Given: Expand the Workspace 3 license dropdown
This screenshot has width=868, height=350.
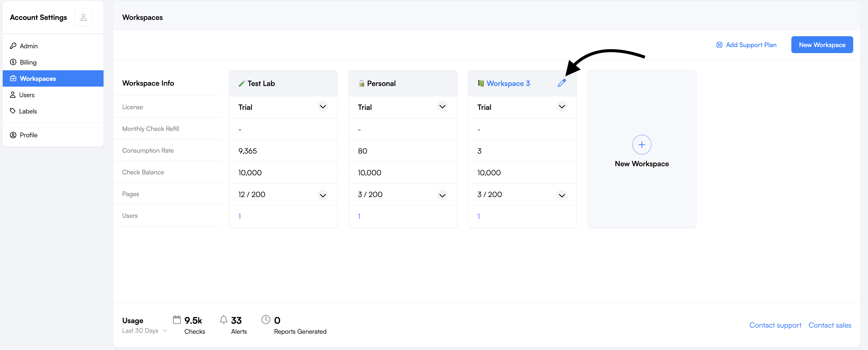Looking at the screenshot, I should tap(562, 107).
